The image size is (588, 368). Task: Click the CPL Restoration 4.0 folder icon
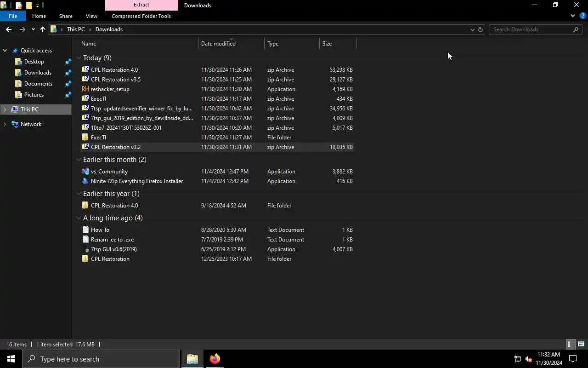click(x=85, y=205)
